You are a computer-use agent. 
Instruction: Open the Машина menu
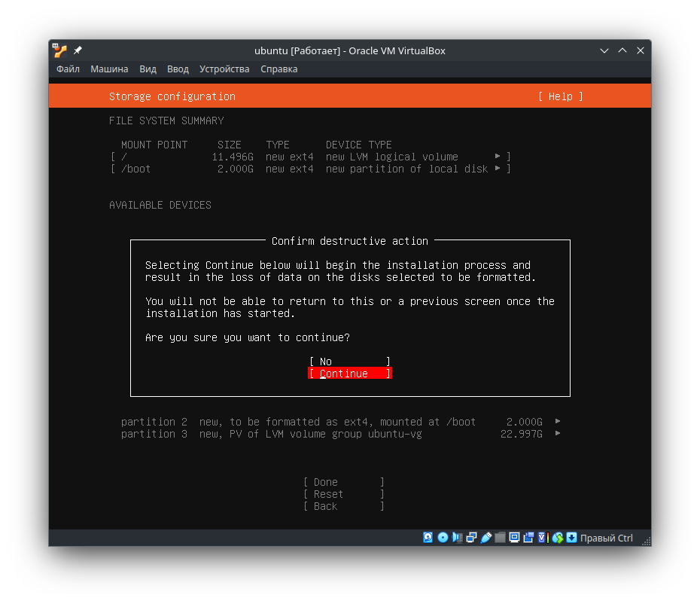pos(109,69)
